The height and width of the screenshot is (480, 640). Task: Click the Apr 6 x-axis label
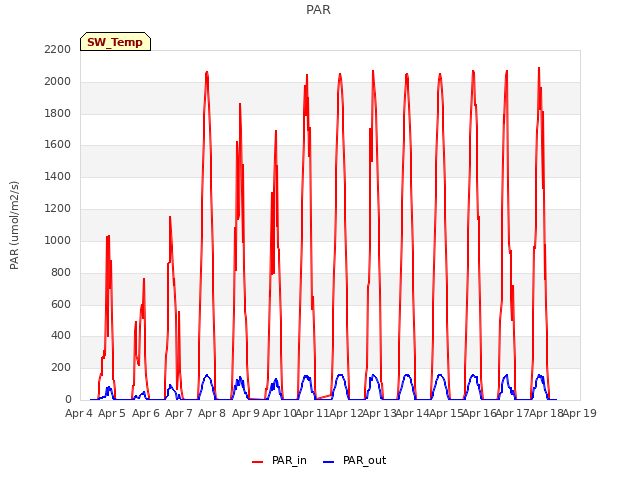click(146, 413)
